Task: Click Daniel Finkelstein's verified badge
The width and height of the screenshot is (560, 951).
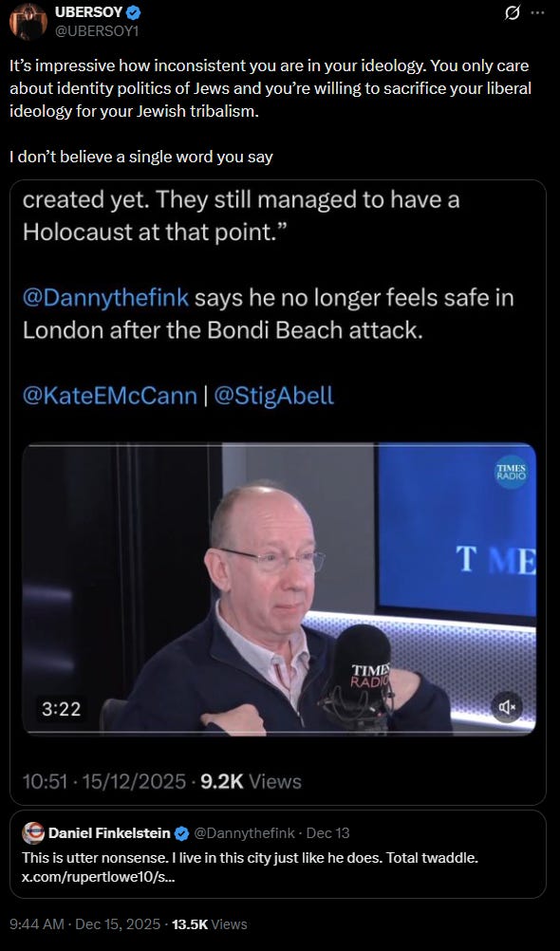Action: (x=180, y=834)
